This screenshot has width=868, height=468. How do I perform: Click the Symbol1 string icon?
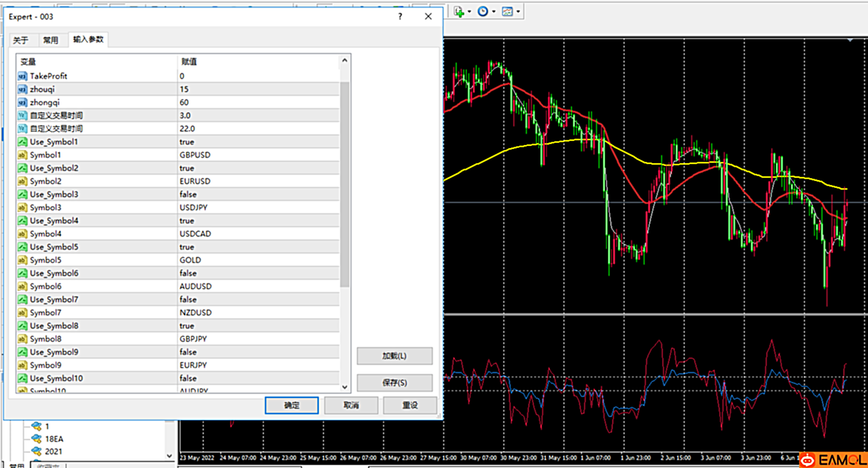(23, 155)
